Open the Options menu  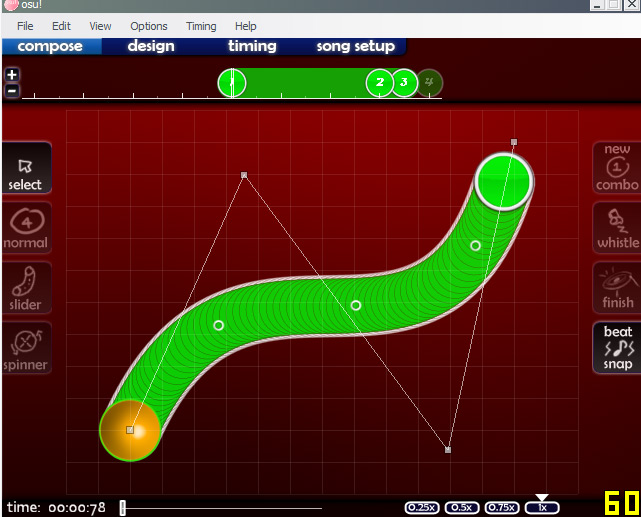[149, 26]
